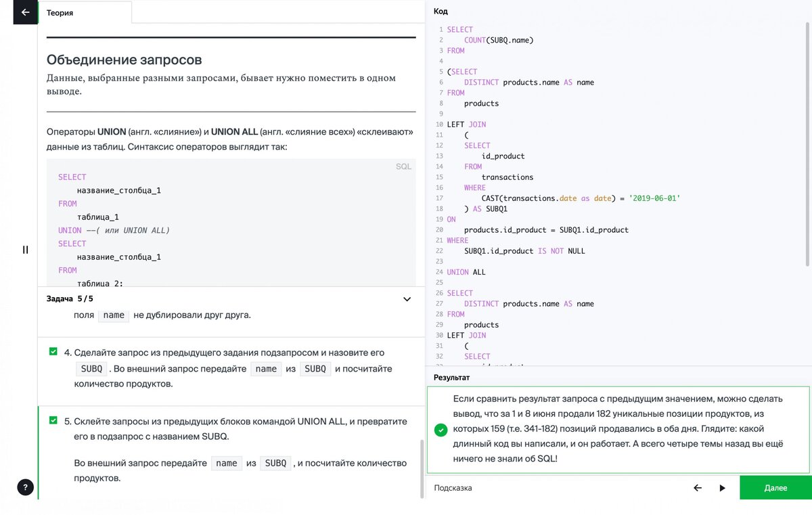Switch to the Теория tab
The height and width of the screenshot is (515, 812).
click(x=60, y=13)
